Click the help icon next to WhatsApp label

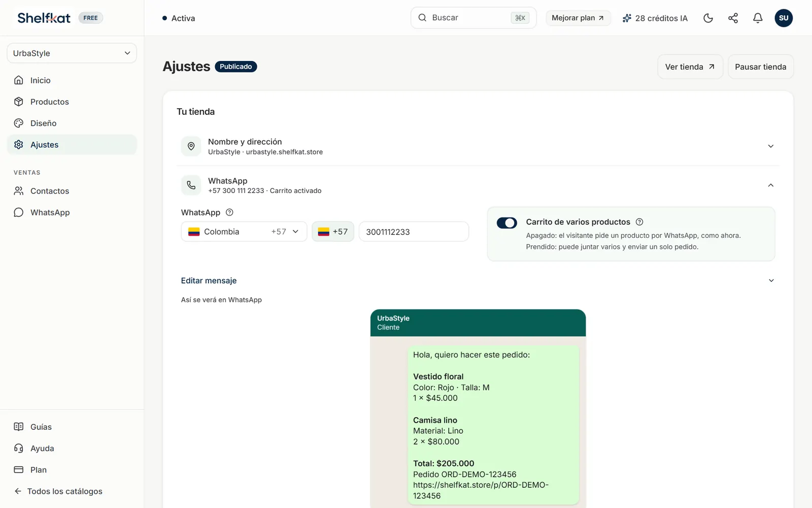point(229,212)
